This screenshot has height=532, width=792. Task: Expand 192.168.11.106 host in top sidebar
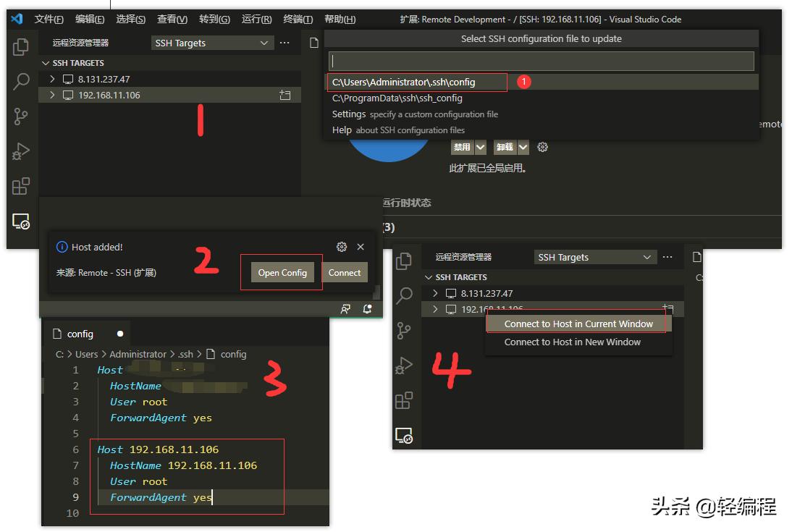[x=53, y=95]
